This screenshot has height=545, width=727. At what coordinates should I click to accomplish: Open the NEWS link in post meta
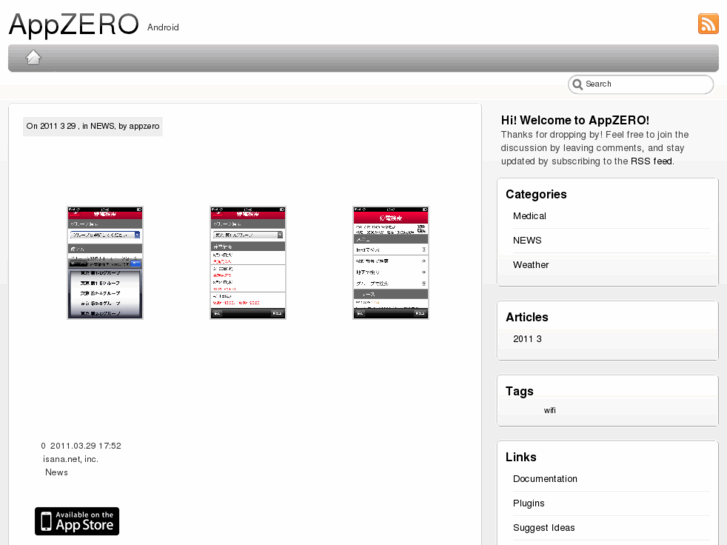pyautogui.click(x=102, y=126)
